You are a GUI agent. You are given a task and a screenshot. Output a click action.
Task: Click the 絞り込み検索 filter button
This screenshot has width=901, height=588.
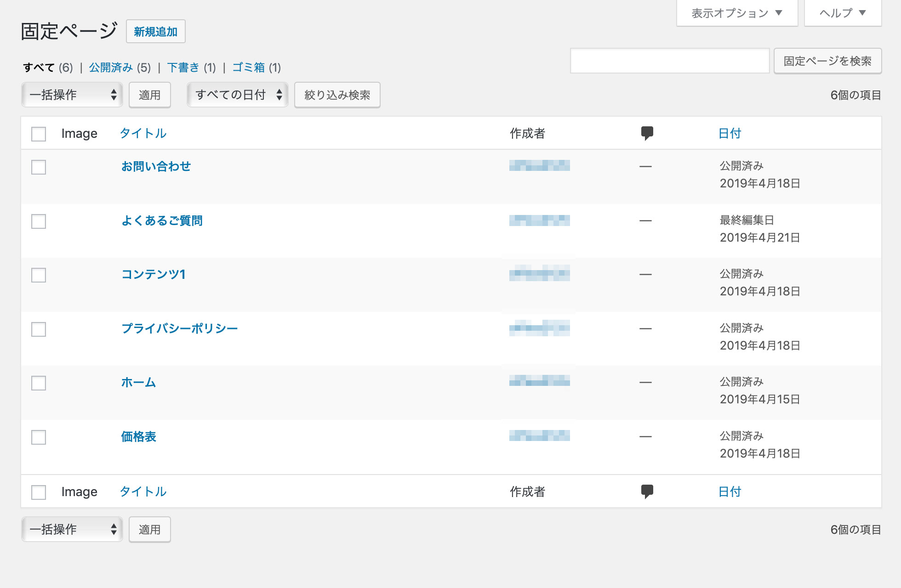point(337,95)
